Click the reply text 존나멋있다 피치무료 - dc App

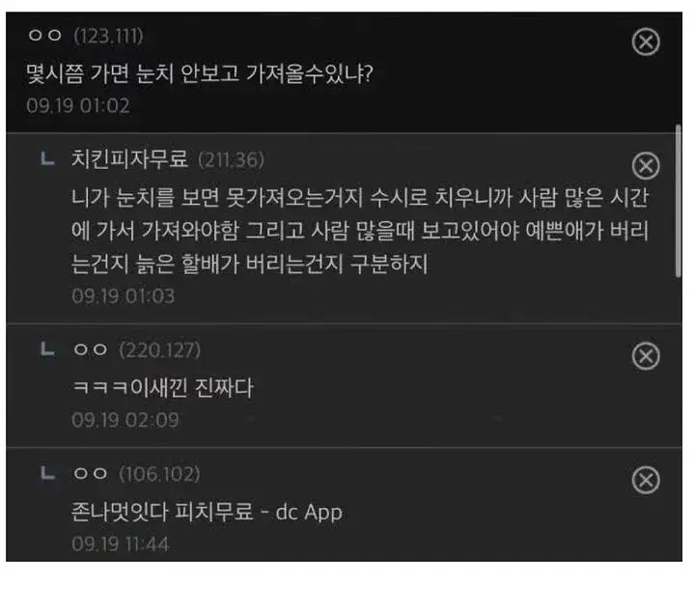coord(207,513)
